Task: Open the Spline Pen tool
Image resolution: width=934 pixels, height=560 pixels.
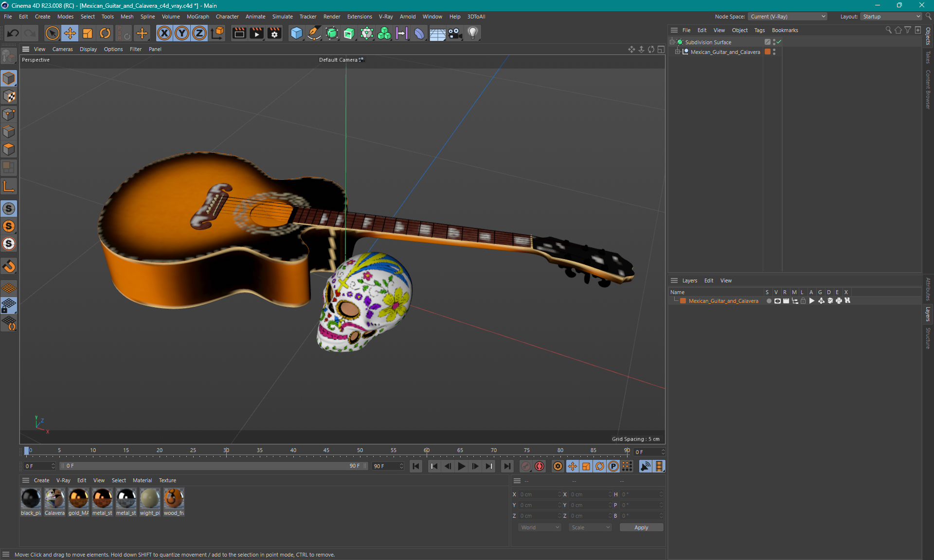Action: (314, 33)
